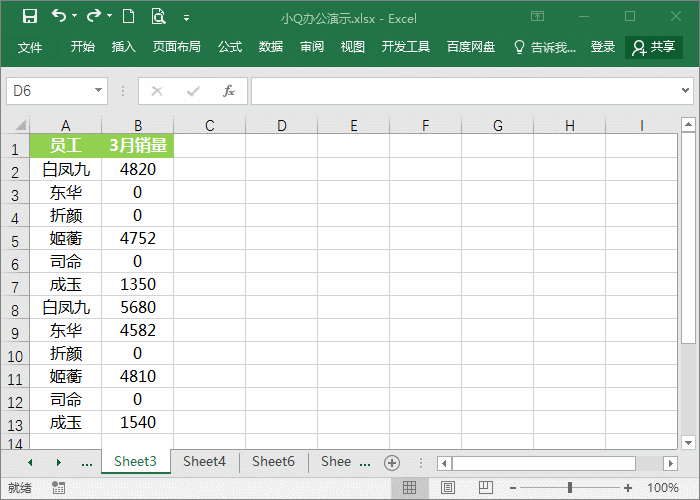The height and width of the screenshot is (500, 700).
Task: Switch to the 插入 ribbon tab
Action: coord(124,46)
